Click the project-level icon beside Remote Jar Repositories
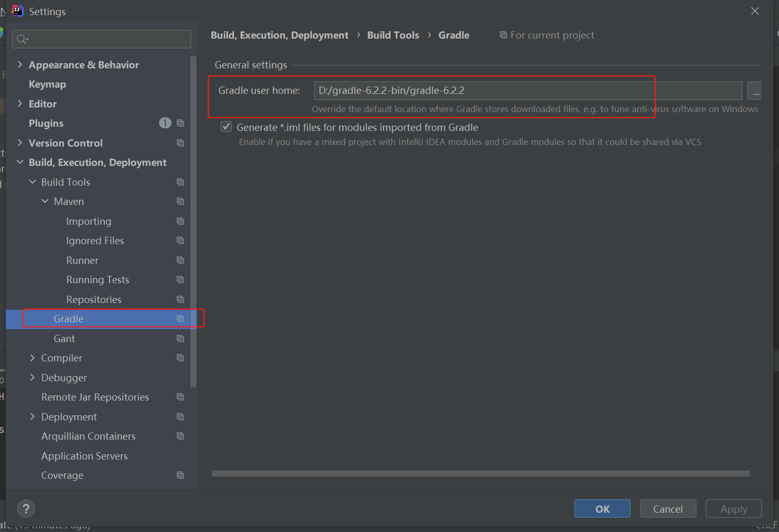The image size is (779, 532). pos(180,397)
